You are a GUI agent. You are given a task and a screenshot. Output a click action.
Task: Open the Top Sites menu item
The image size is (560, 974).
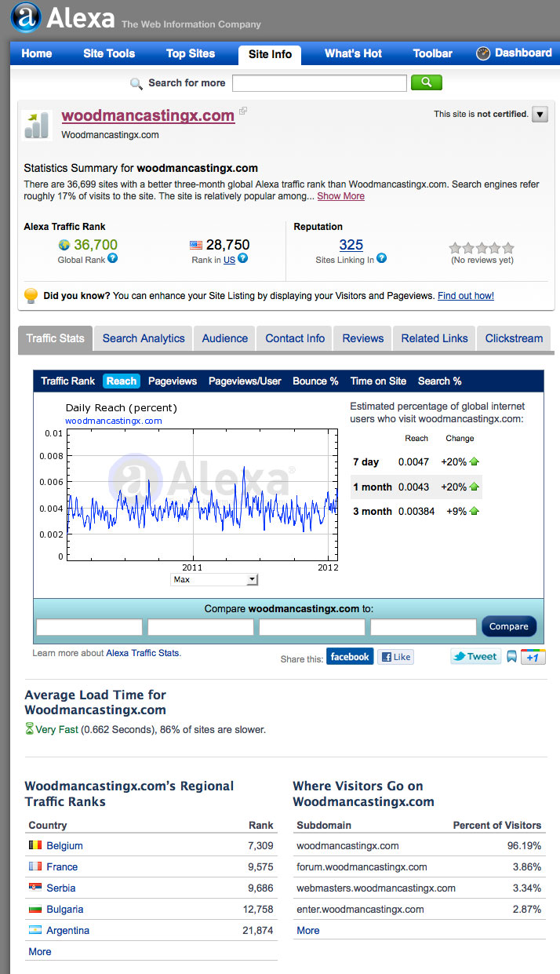click(x=190, y=53)
